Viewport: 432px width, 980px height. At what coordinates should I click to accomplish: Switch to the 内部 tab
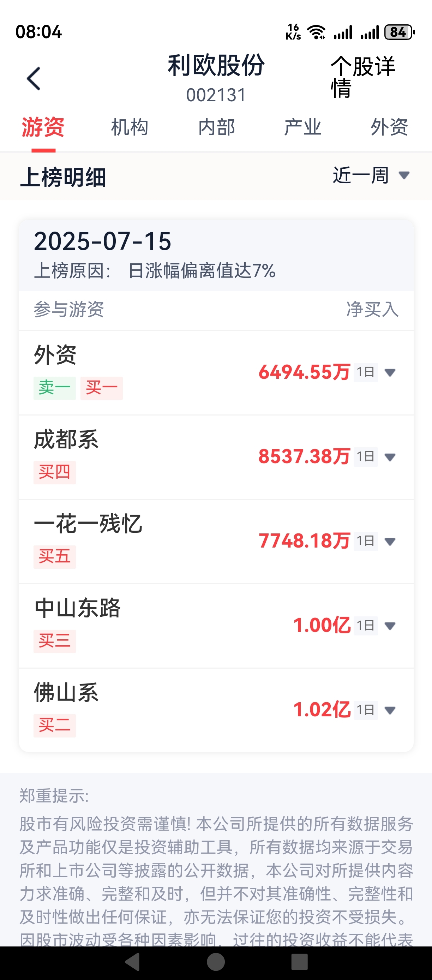tap(216, 127)
